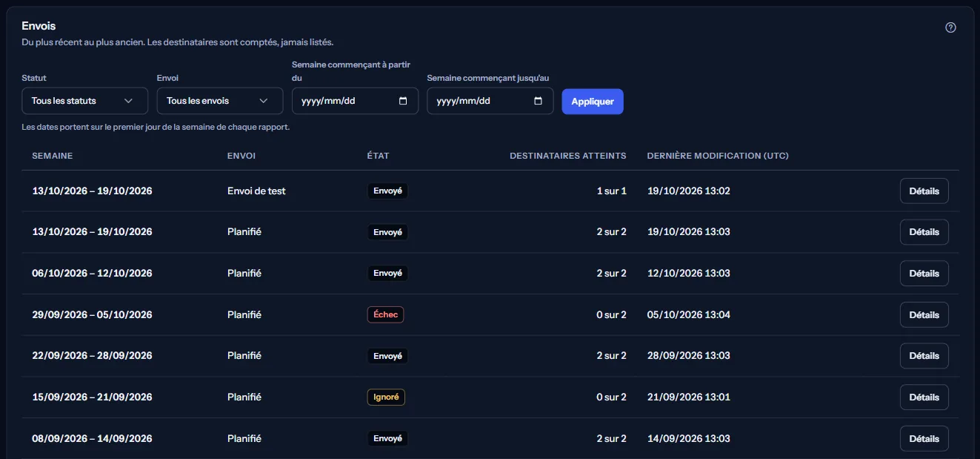Image resolution: width=980 pixels, height=459 pixels.
Task: Click the Envoi column header in the table
Action: (241, 156)
